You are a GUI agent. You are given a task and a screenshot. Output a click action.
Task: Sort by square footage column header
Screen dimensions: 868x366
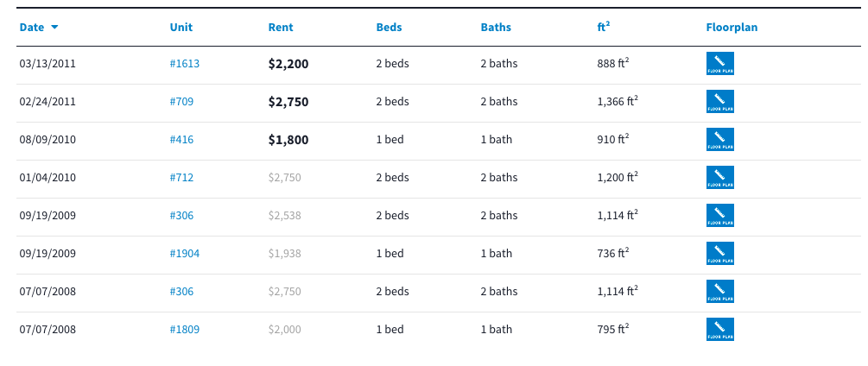[x=603, y=28]
